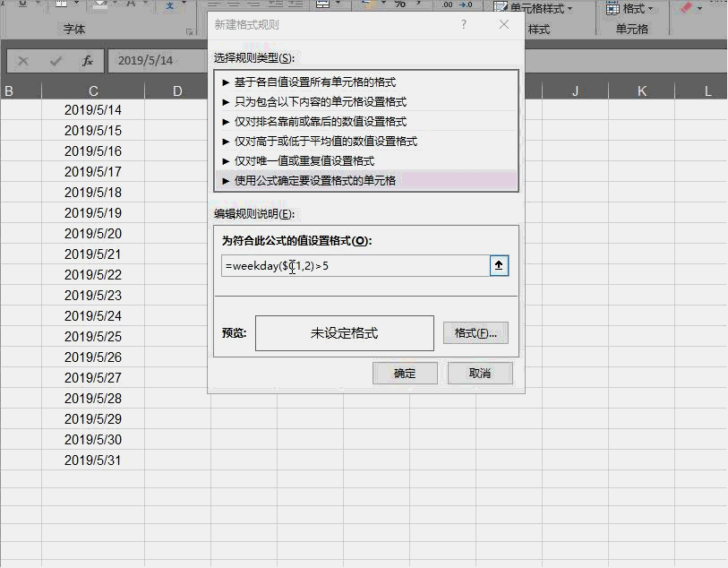
Task: Cancel the dialog with 取消 button
Action: pos(480,374)
